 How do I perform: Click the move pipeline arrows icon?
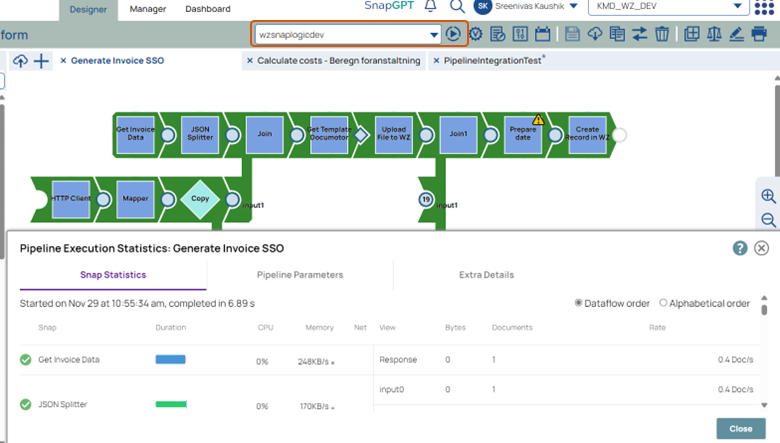640,34
